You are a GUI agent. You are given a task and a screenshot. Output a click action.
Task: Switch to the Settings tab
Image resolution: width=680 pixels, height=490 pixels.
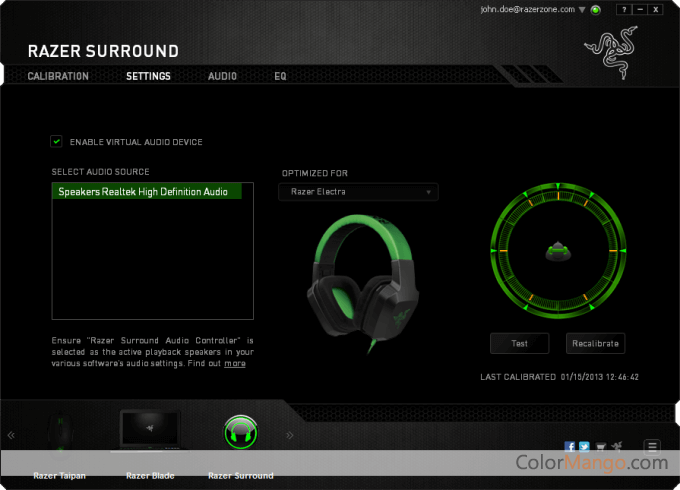click(148, 76)
